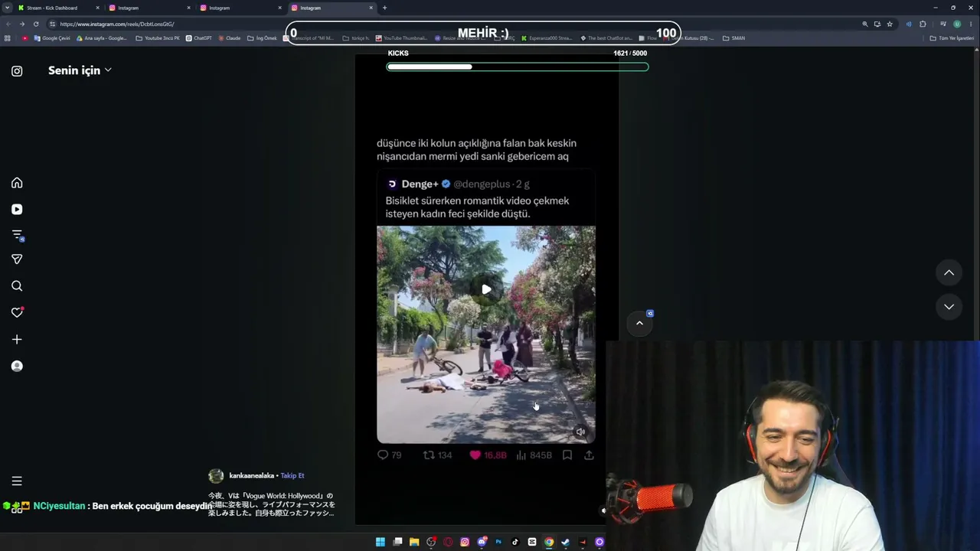This screenshot has height=551, width=980.
Task: Click the Instagram logo at top left
Action: pos(17,71)
